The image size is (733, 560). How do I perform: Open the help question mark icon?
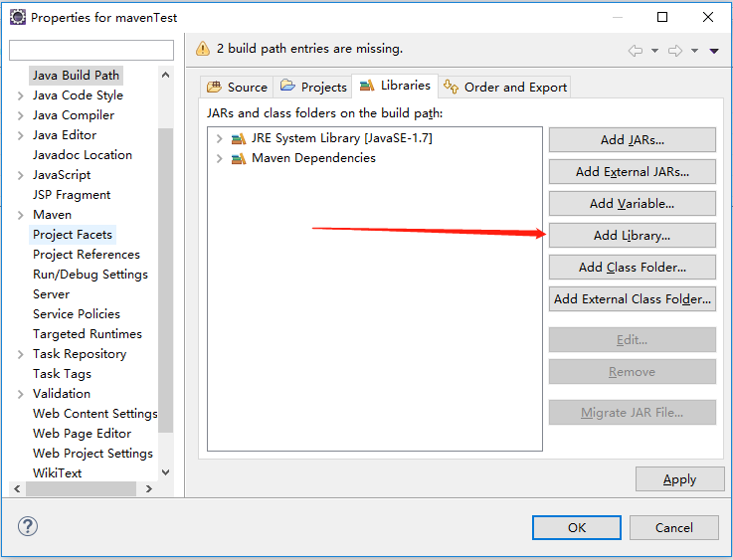28,526
